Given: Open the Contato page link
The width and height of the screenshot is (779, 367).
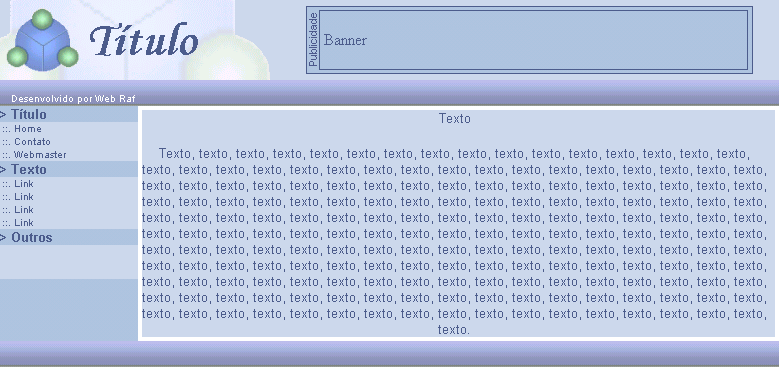Looking at the screenshot, I should 32,142.
